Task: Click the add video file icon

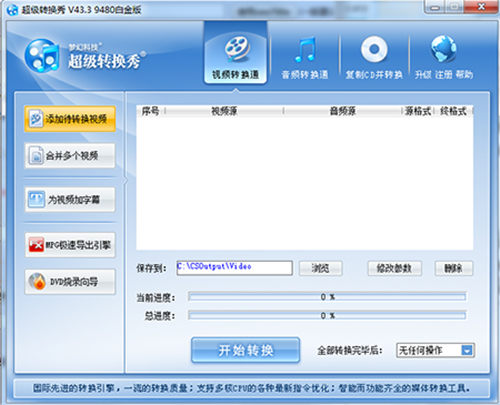Action: coord(36,119)
